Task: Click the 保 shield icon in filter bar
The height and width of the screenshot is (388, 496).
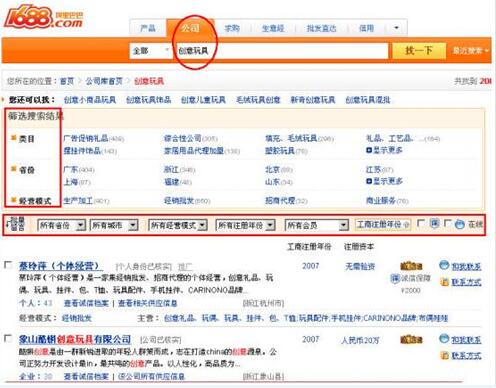Action: pos(434,224)
